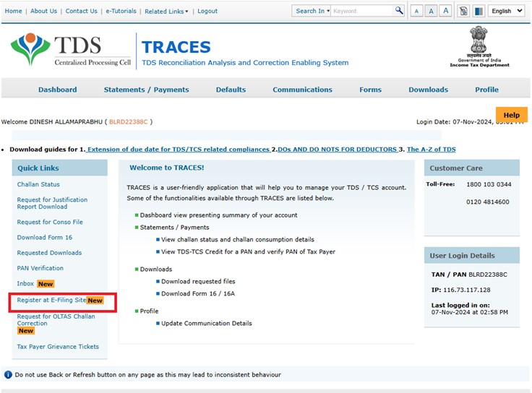The image size is (532, 393).
Task: Click the toll-free number 1800 103 0344
Action: click(489, 184)
